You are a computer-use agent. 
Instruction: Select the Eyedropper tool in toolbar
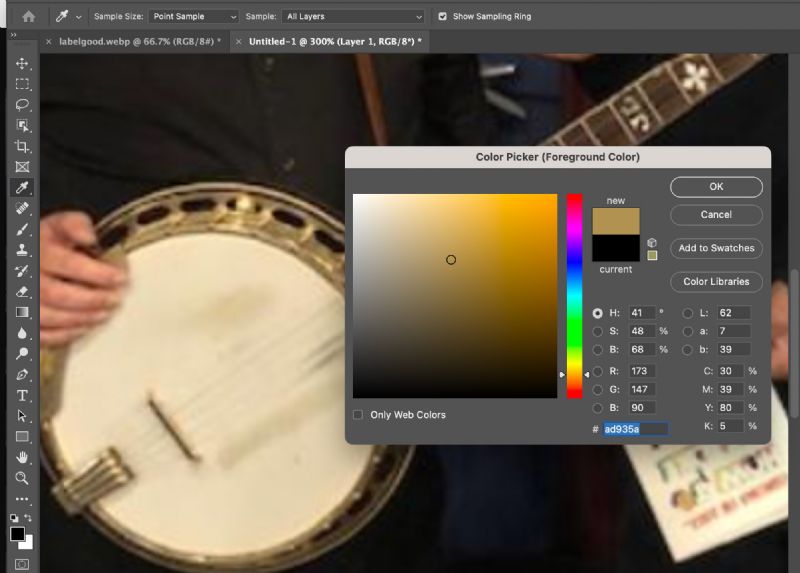[x=22, y=188]
